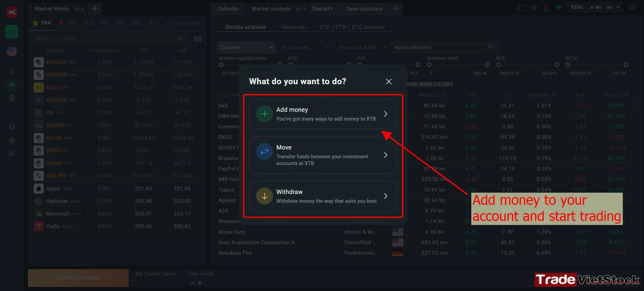Viewport: 644px width, 291px height.
Task: Open the Withdraw option chevron
Action: tap(386, 196)
